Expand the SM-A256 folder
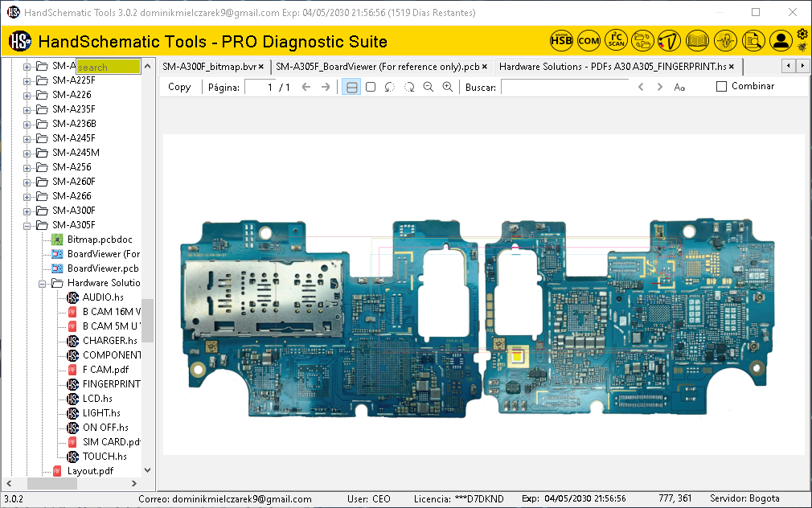 point(27,168)
